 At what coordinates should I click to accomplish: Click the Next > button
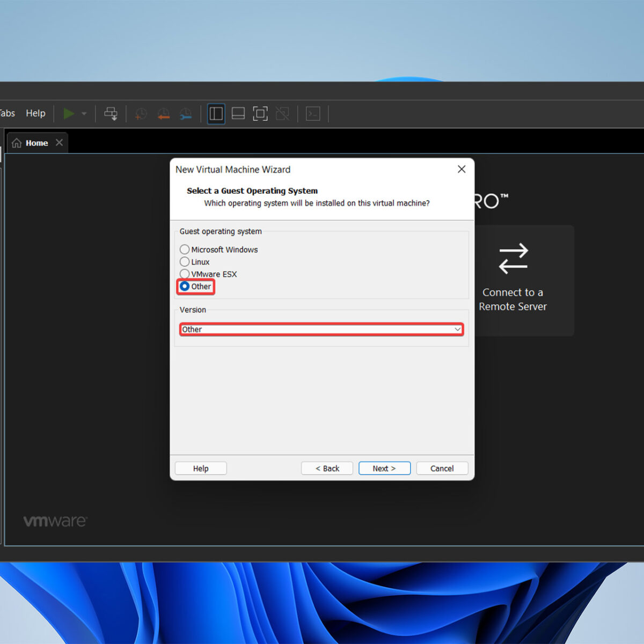[x=385, y=469]
